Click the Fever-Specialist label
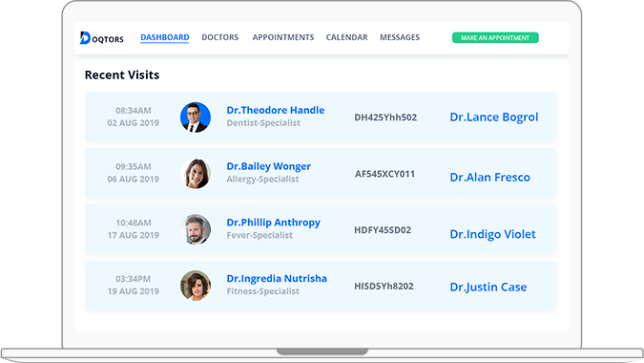The height and width of the screenshot is (363, 644). [x=260, y=235]
